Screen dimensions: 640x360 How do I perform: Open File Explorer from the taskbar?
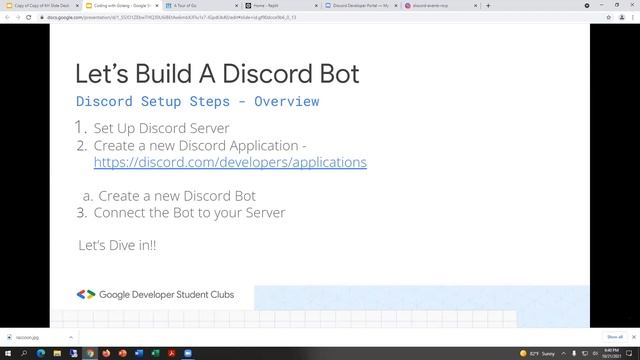point(57,353)
